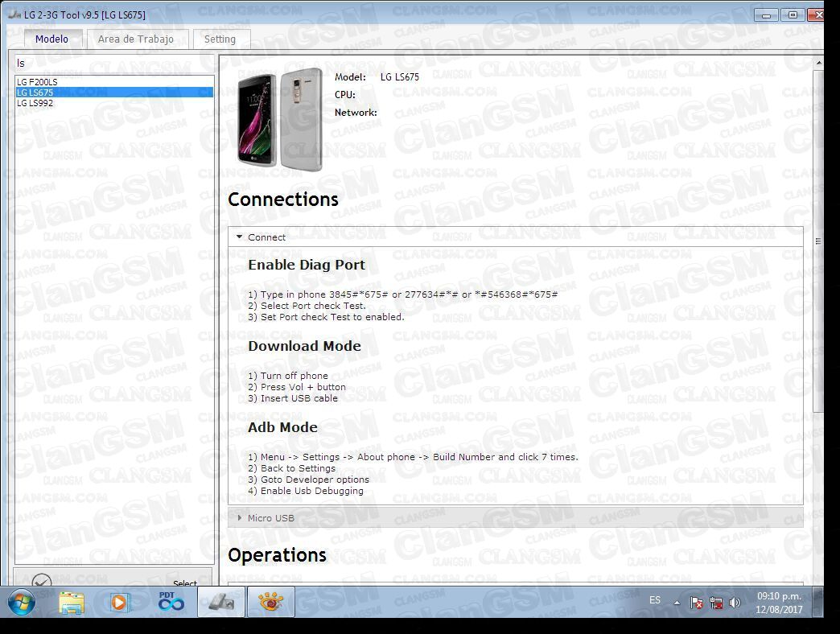840x634 pixels.
Task: Click the scroll up arrow in details panel
Action: point(818,64)
